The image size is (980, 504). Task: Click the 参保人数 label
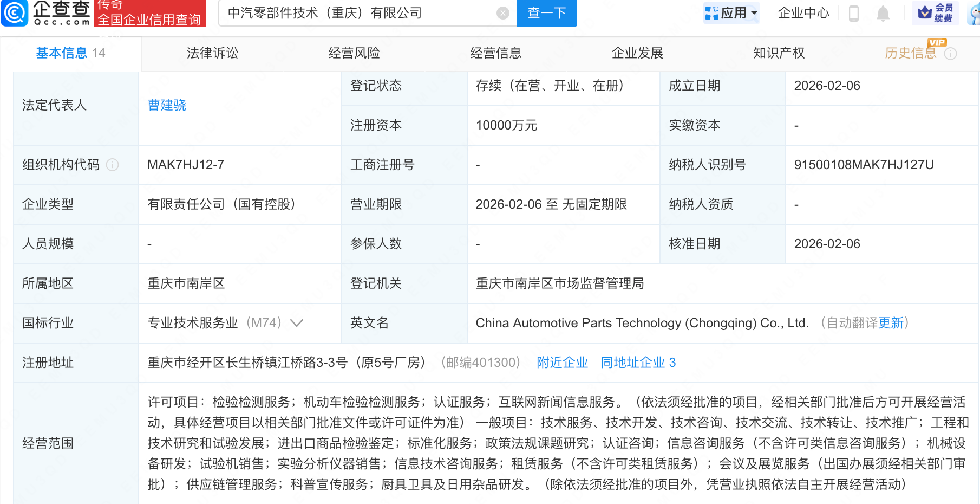376,244
